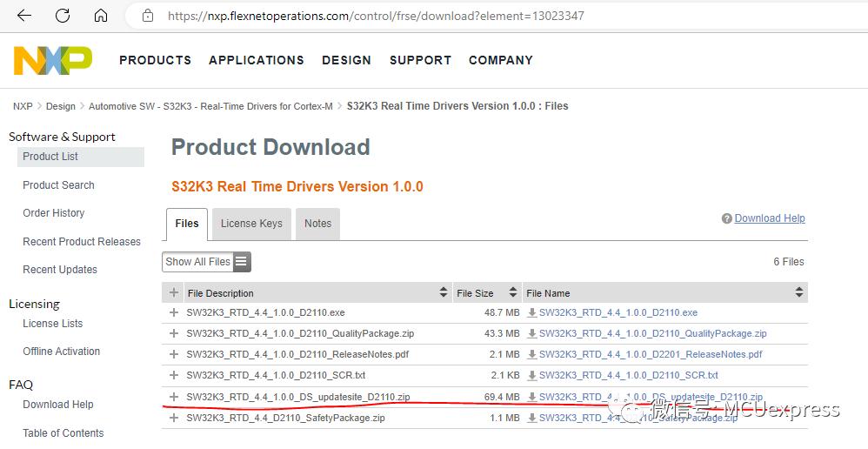Image resolution: width=868 pixels, height=449 pixels.
Task: Open the DESIGN menu
Action: click(x=346, y=60)
